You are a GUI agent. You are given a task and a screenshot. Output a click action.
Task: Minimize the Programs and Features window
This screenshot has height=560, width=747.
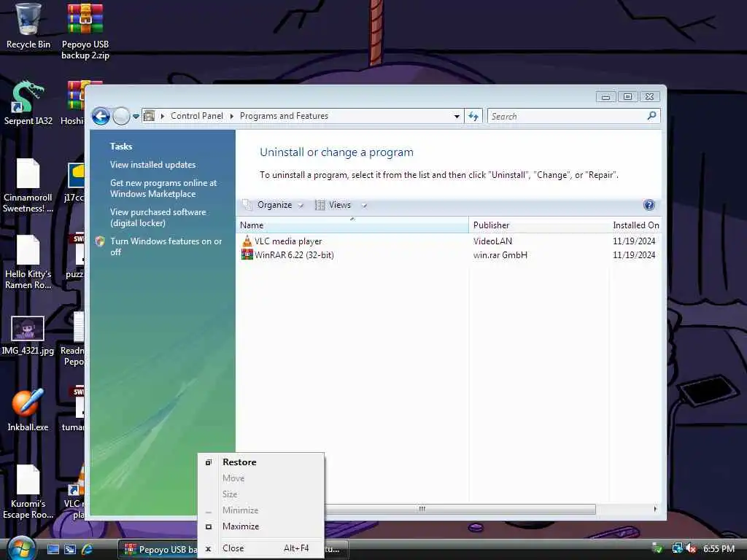(x=605, y=97)
